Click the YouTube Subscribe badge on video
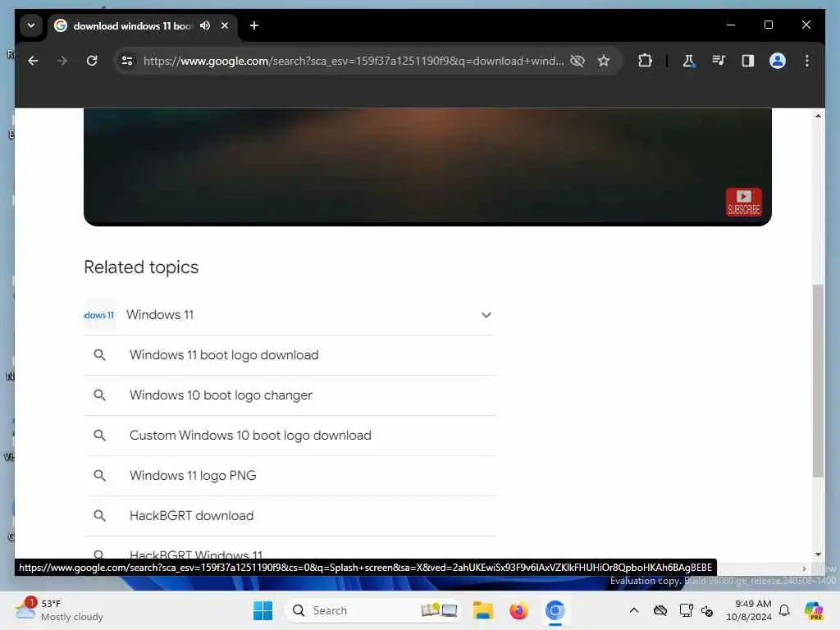This screenshot has height=630, width=840. (743, 202)
